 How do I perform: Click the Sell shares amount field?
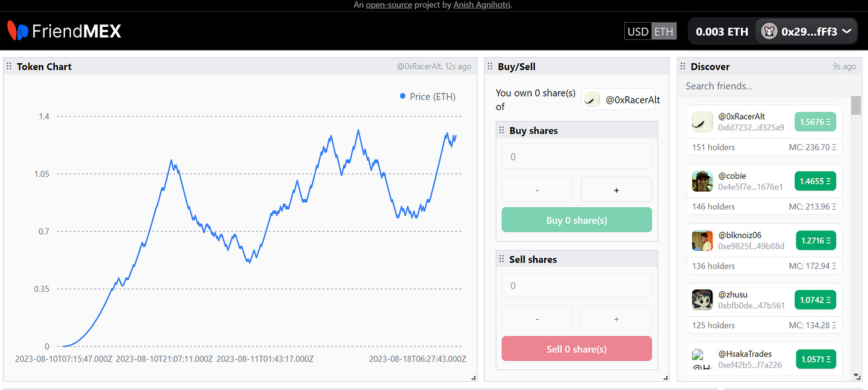pyautogui.click(x=576, y=285)
